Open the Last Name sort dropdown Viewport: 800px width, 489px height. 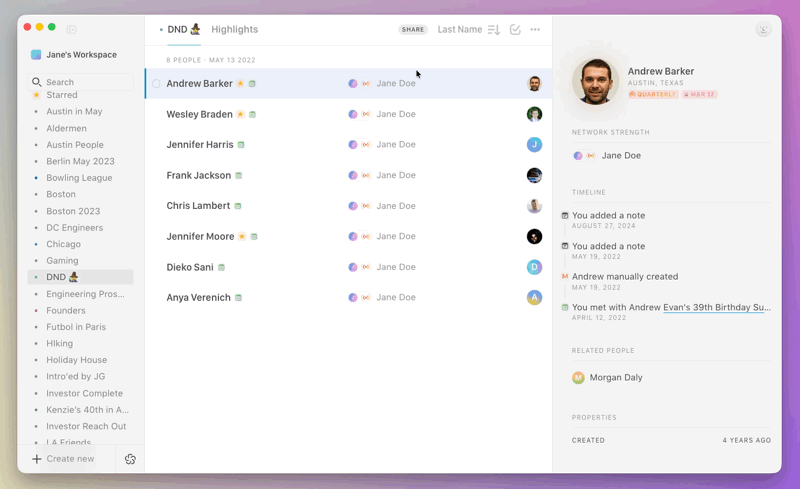pos(460,30)
